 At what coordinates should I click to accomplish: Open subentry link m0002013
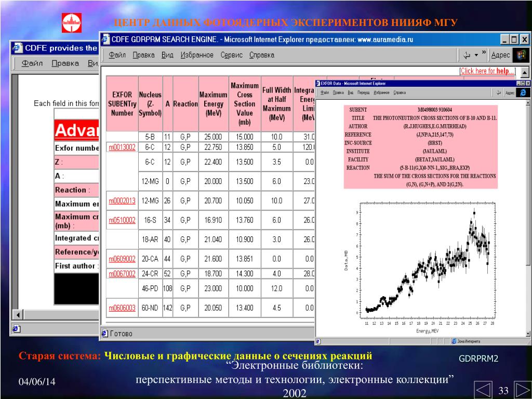pyautogui.click(x=122, y=201)
